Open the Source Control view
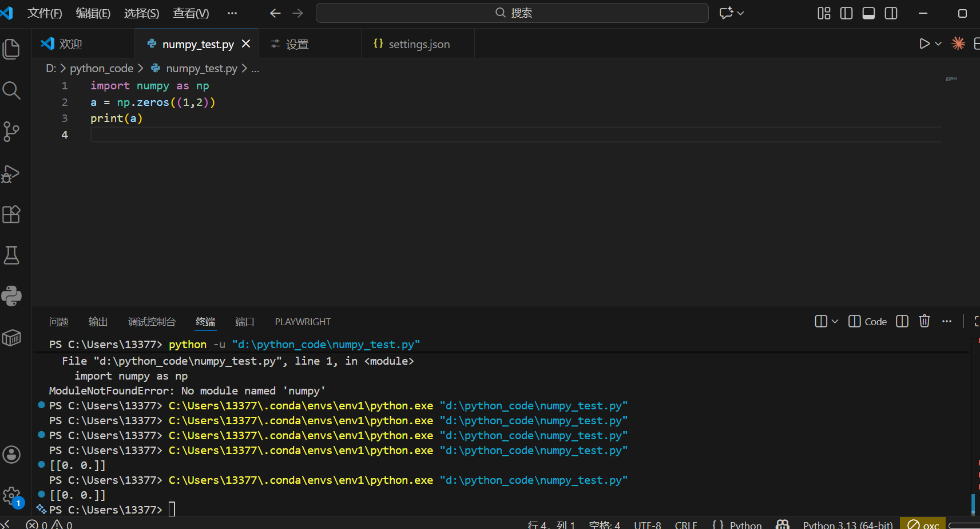980x529 pixels. coord(11,132)
